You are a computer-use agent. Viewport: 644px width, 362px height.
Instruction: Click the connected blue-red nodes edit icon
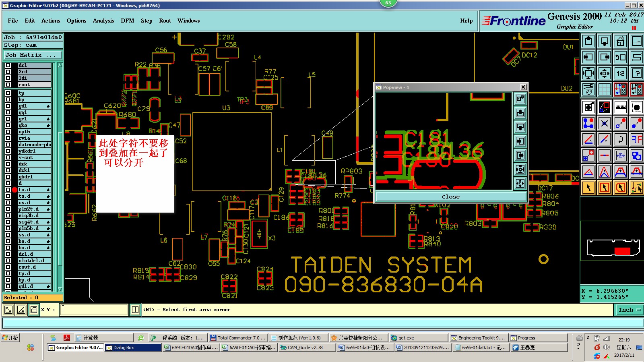pos(588,123)
